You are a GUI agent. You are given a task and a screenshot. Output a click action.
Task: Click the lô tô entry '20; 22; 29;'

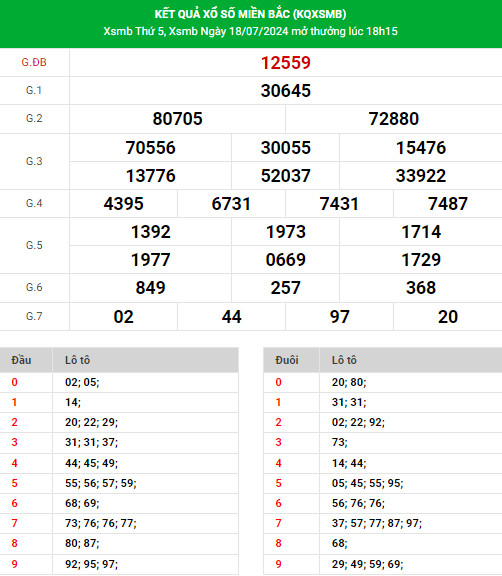(x=91, y=422)
